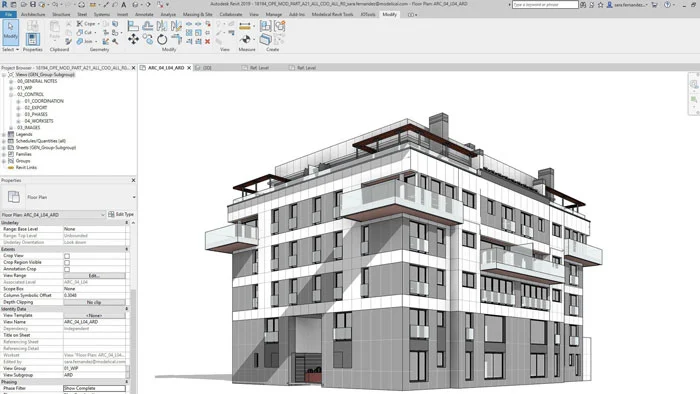Click the Save icon in quick access toolbar
Screen dimensions: 700x394
click(x=33, y=4)
